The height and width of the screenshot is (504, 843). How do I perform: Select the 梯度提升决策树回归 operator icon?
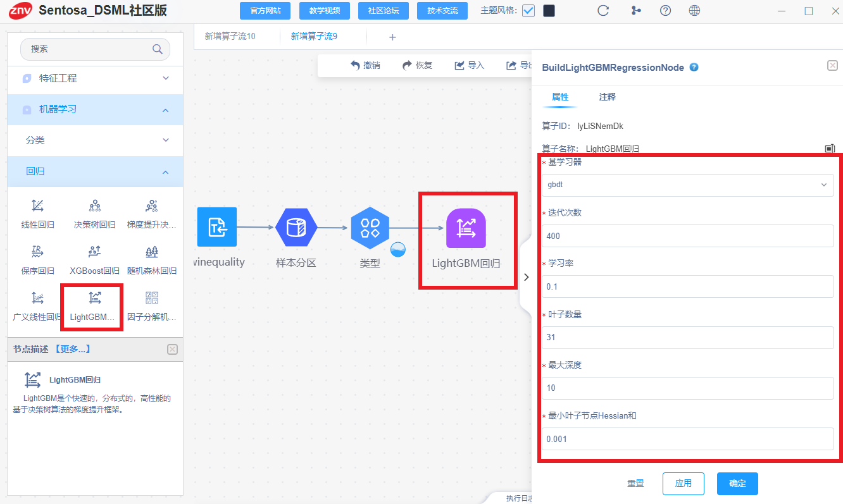(152, 206)
